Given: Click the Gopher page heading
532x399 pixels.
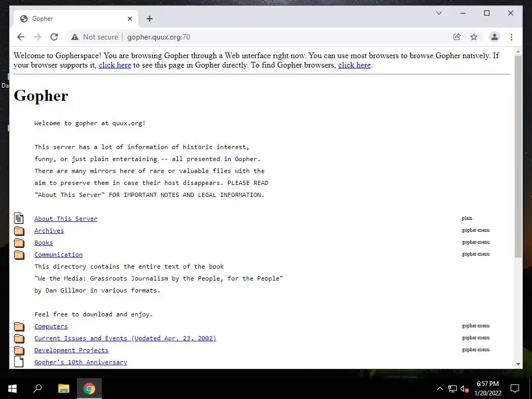Looking at the screenshot, I should pos(41,96).
